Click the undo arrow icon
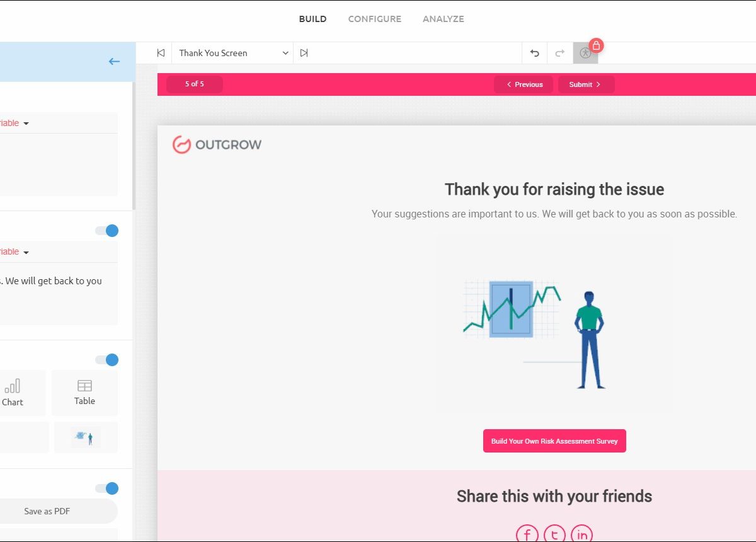Image resolution: width=756 pixels, height=542 pixels. click(535, 53)
